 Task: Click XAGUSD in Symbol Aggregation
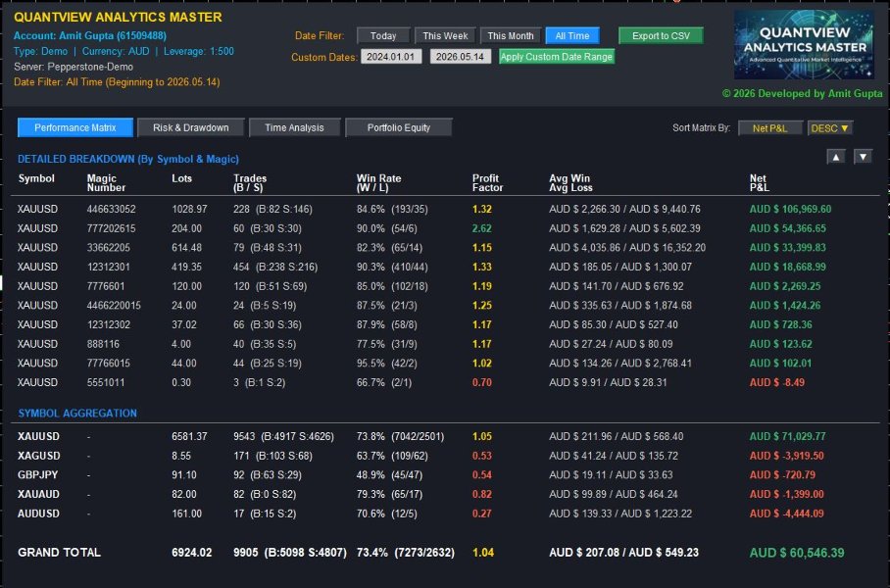point(38,457)
